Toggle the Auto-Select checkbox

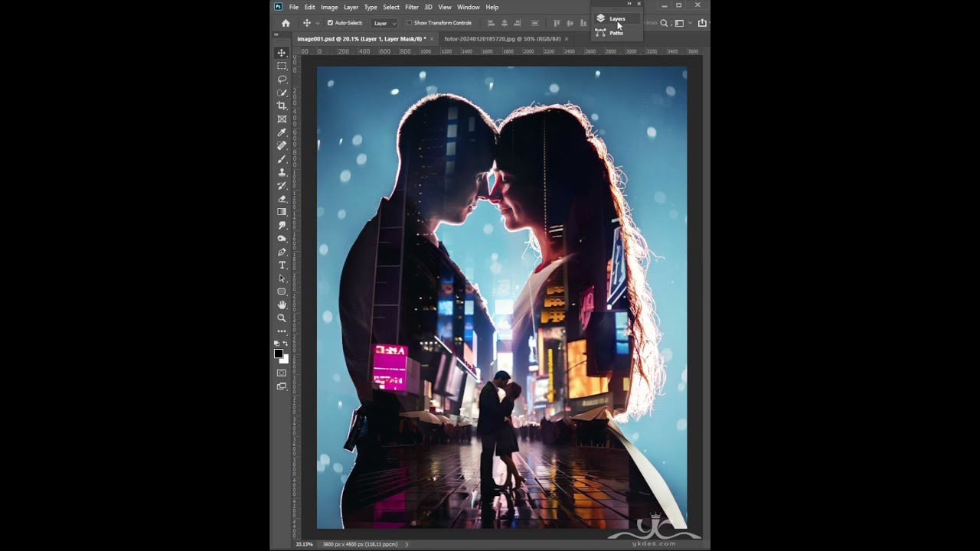pyautogui.click(x=331, y=23)
